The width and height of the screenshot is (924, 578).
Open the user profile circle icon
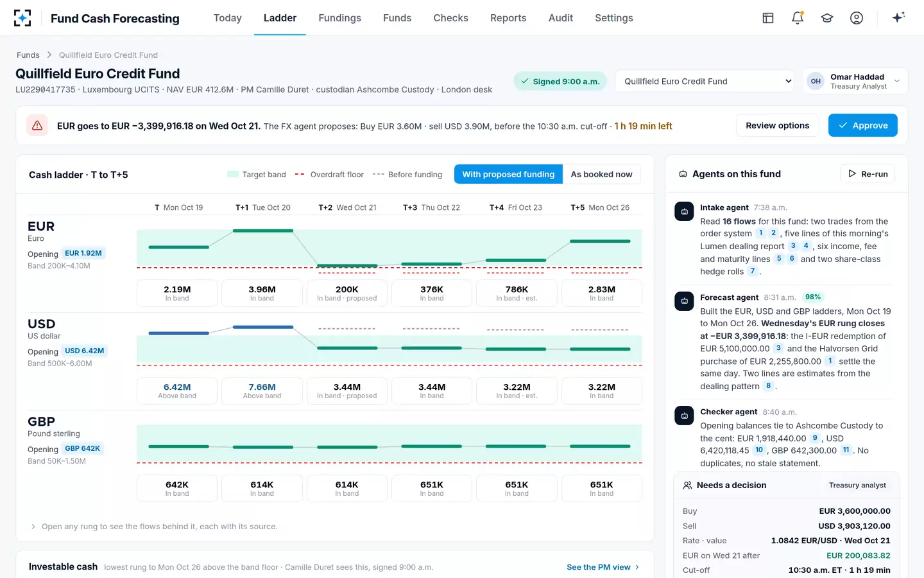click(x=857, y=18)
